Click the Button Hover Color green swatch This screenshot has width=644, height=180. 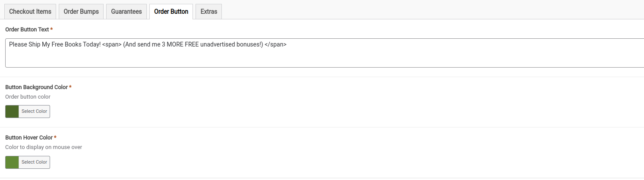point(12,162)
